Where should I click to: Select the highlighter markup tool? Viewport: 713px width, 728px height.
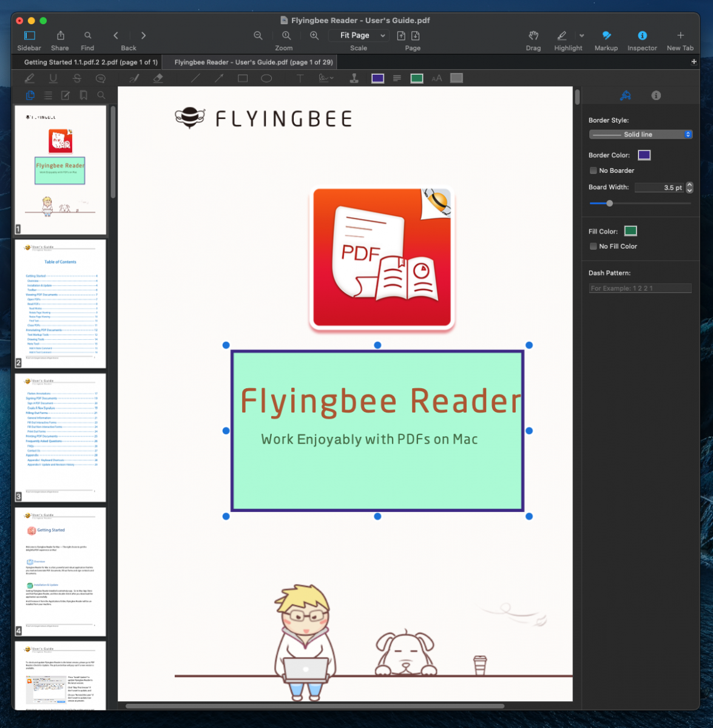[29, 78]
